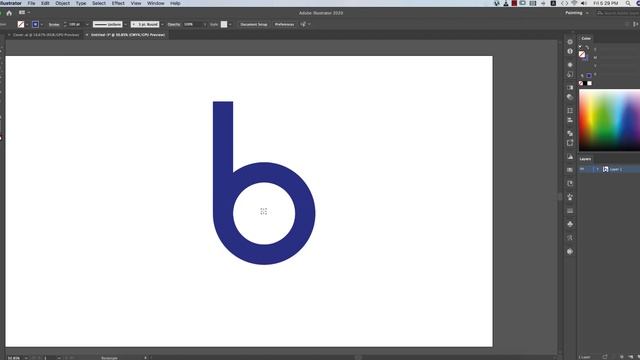This screenshot has width=640, height=360.
Task: Open the 5 pt. Round brush dropdown
Action: [x=162, y=24]
